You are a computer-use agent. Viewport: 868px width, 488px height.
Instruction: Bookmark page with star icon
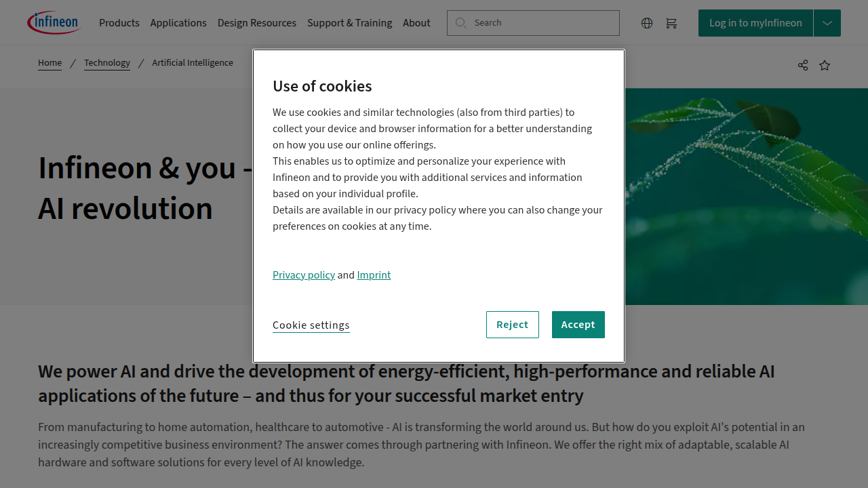[825, 65]
